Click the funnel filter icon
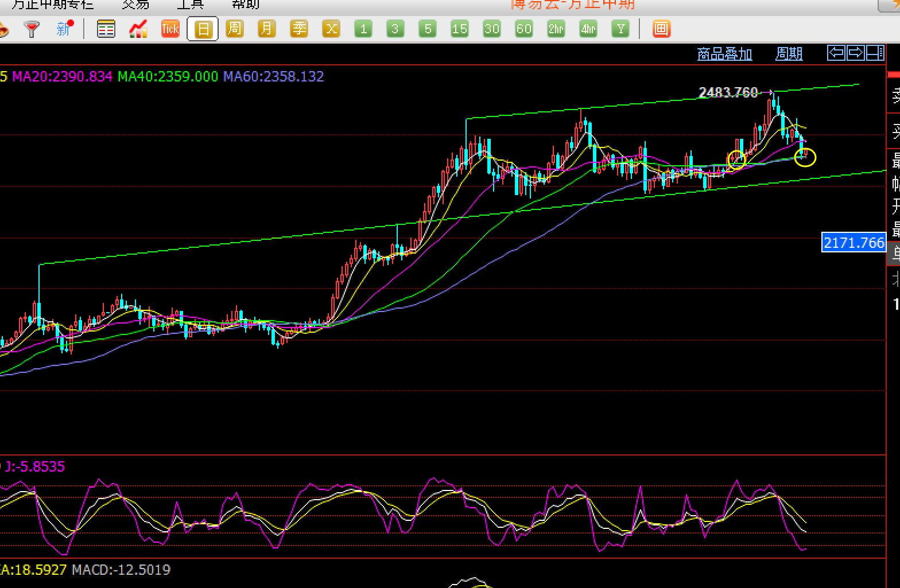 tap(32, 29)
